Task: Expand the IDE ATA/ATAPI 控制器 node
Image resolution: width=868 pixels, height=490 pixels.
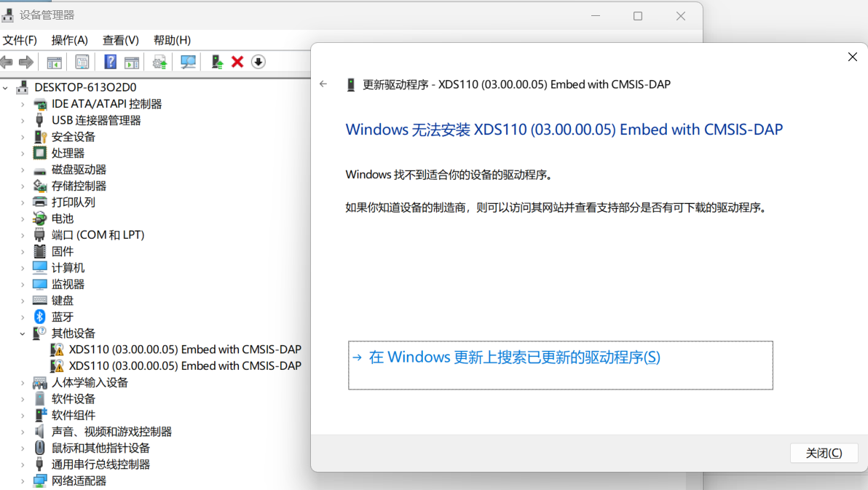Action: pos(23,104)
